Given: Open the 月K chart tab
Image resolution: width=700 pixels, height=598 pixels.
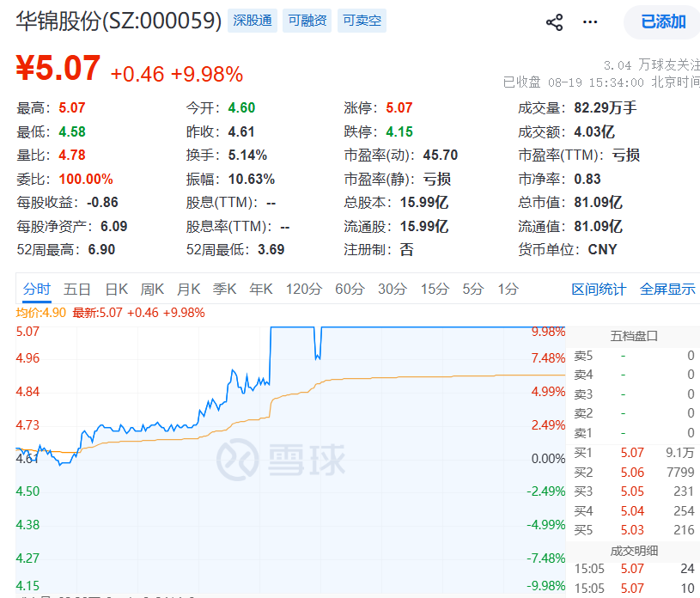Looking at the screenshot, I should tap(188, 289).
